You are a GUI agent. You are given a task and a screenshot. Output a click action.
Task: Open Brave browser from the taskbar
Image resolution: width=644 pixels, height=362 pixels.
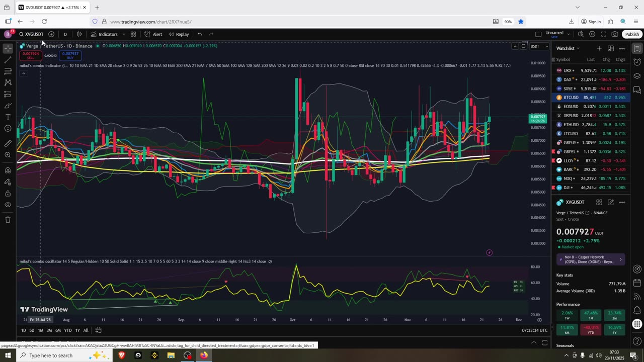click(121, 355)
